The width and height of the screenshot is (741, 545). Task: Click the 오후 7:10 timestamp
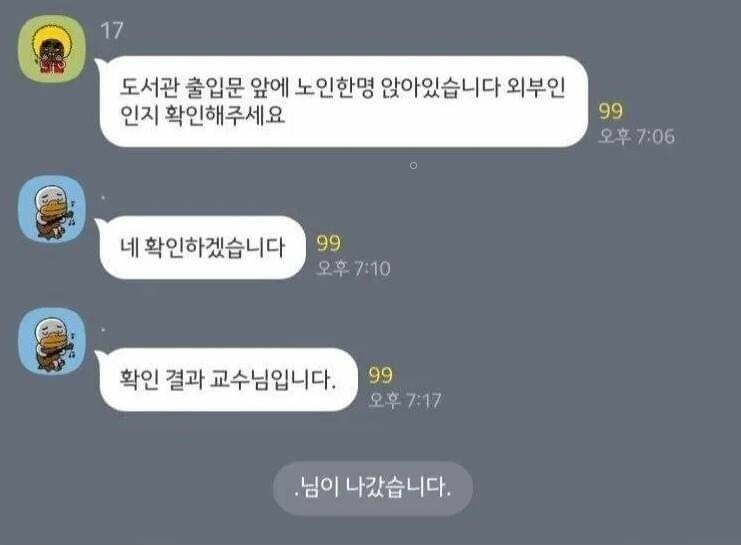point(353,268)
